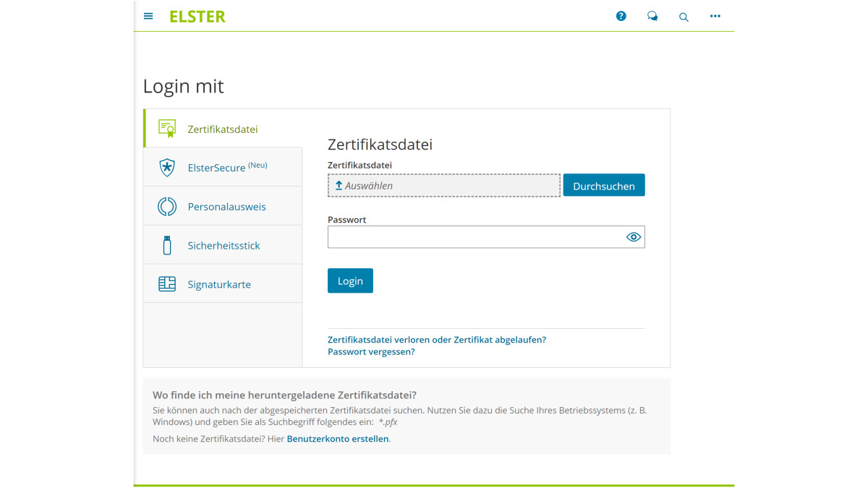Click the Sicherheitsstick USB icon

click(167, 245)
